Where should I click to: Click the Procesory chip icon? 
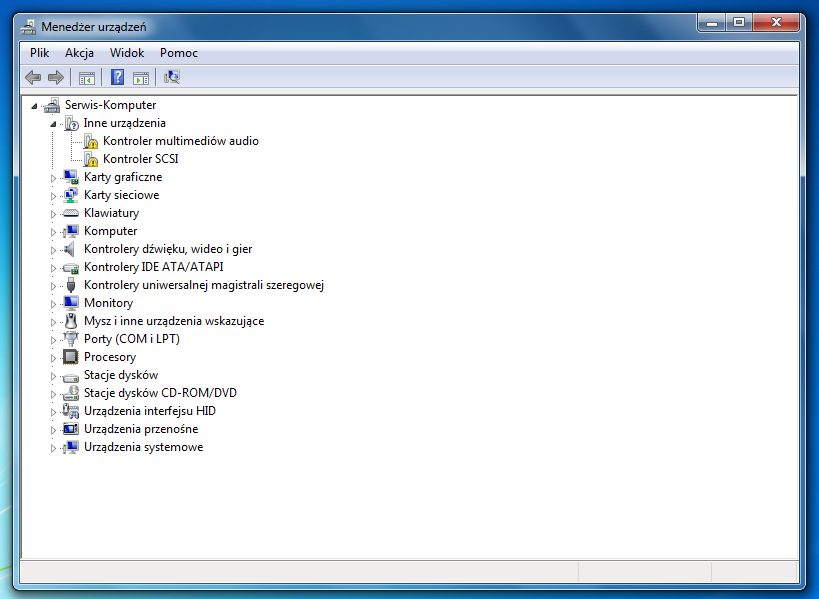(71, 357)
